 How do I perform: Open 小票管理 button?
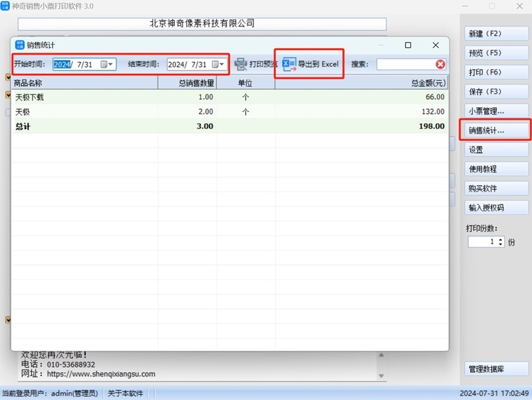coord(496,111)
